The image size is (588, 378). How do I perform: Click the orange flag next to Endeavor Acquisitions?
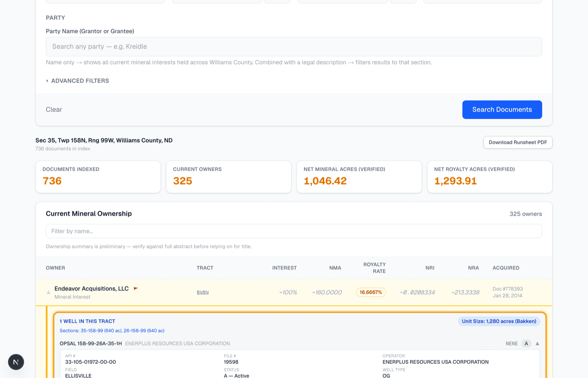coord(136,288)
